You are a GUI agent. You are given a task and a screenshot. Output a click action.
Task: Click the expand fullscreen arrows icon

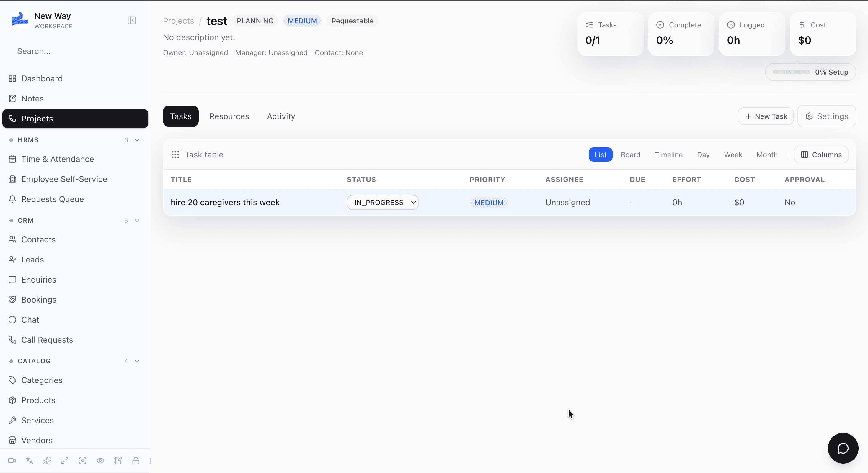(x=65, y=461)
